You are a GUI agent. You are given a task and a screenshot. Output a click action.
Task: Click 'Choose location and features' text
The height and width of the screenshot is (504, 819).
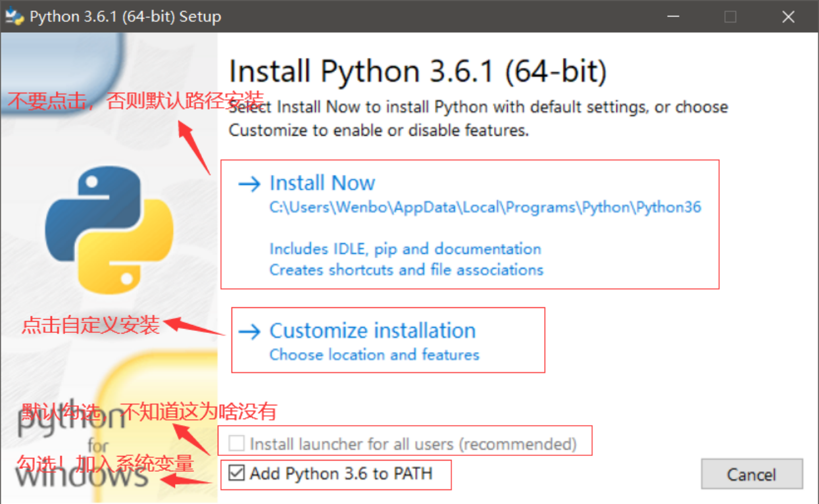pos(374,355)
